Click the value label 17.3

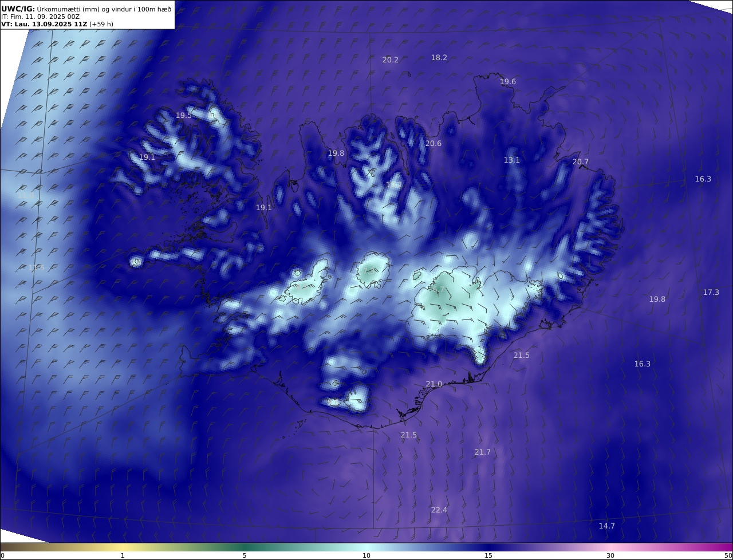click(x=711, y=293)
